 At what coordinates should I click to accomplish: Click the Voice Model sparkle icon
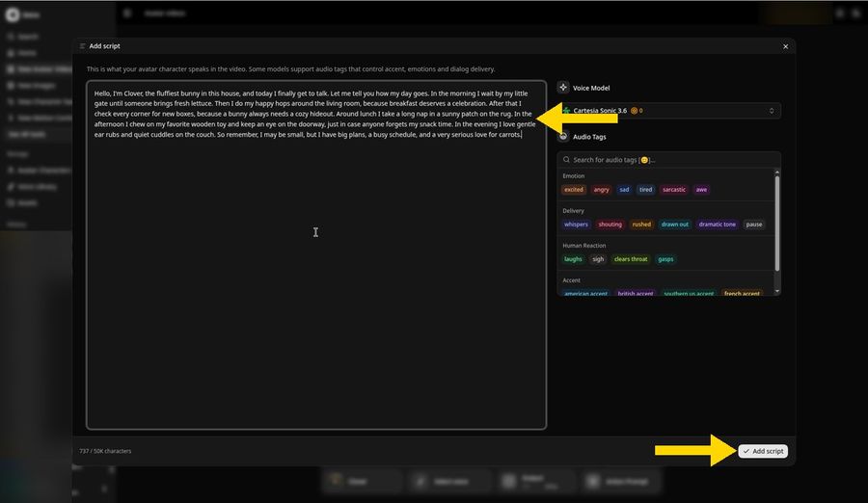point(563,88)
